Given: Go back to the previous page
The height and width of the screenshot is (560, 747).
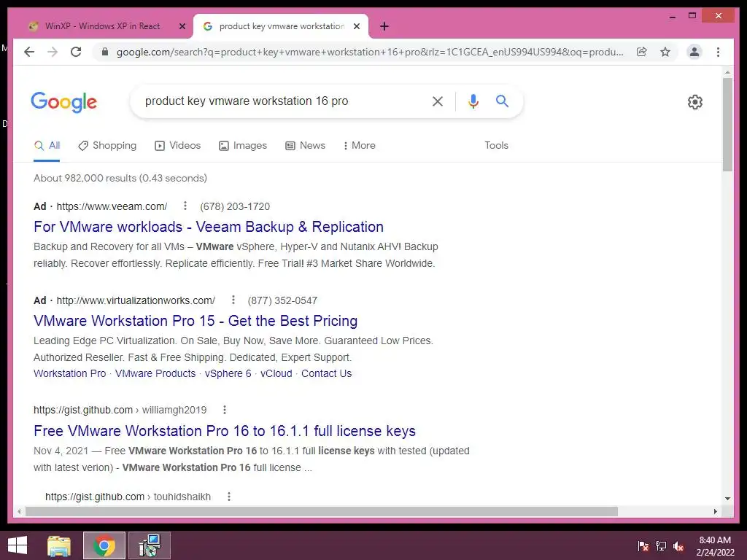Looking at the screenshot, I should (29, 52).
